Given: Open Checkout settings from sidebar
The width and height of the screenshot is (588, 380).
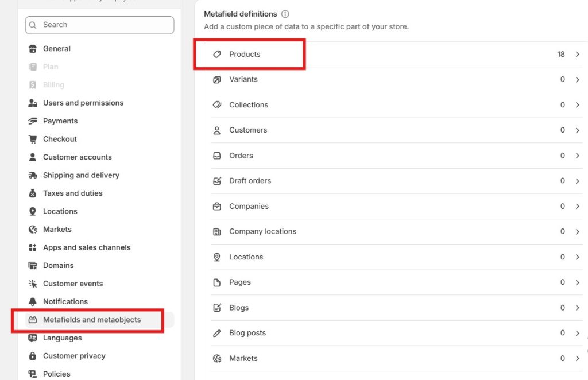Looking at the screenshot, I should [59, 139].
